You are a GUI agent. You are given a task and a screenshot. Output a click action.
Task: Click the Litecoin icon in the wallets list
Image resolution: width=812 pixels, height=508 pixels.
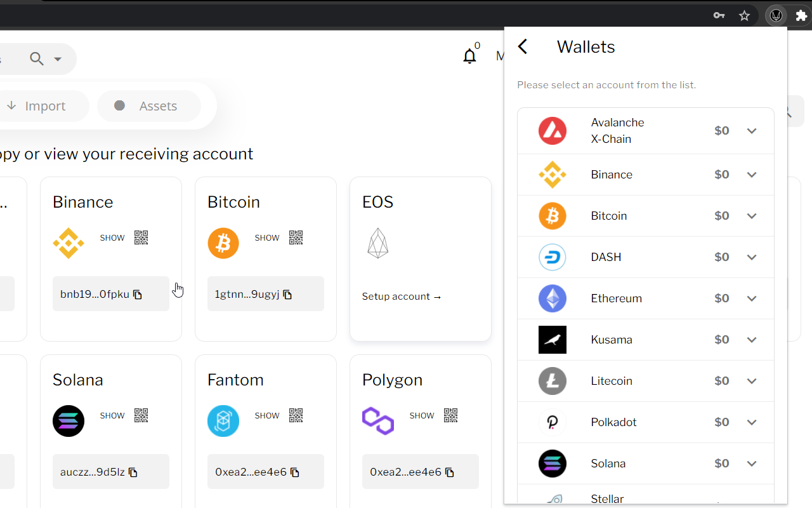(x=553, y=381)
